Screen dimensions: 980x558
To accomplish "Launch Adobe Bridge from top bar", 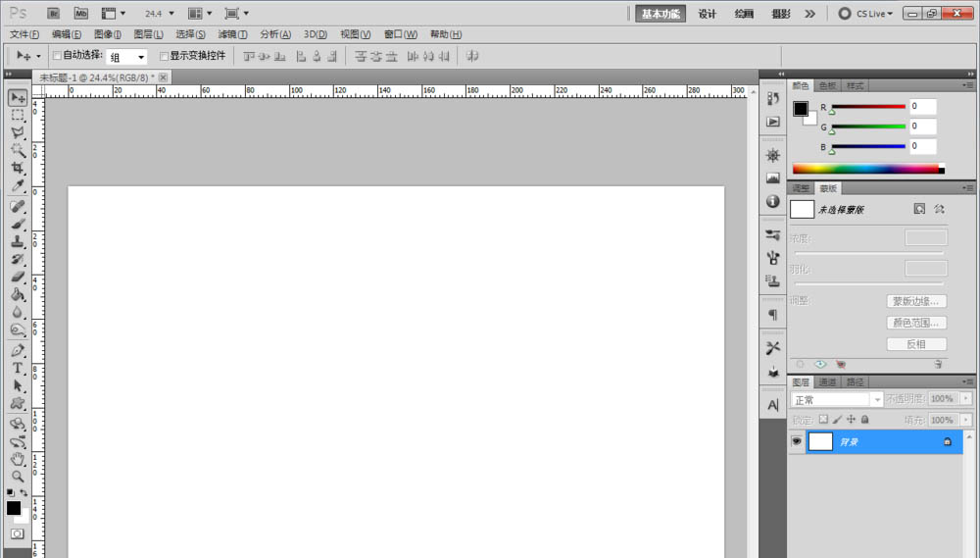I will click(53, 13).
